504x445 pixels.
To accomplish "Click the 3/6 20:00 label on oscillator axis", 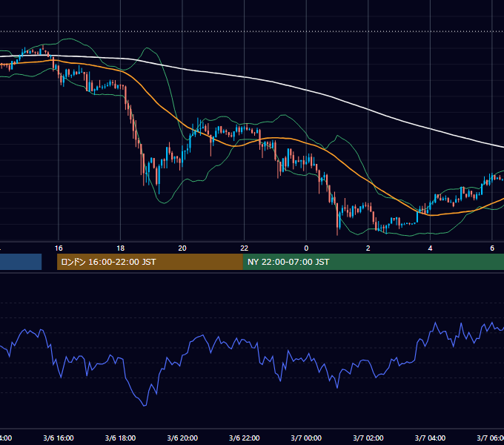I will click(182, 438).
